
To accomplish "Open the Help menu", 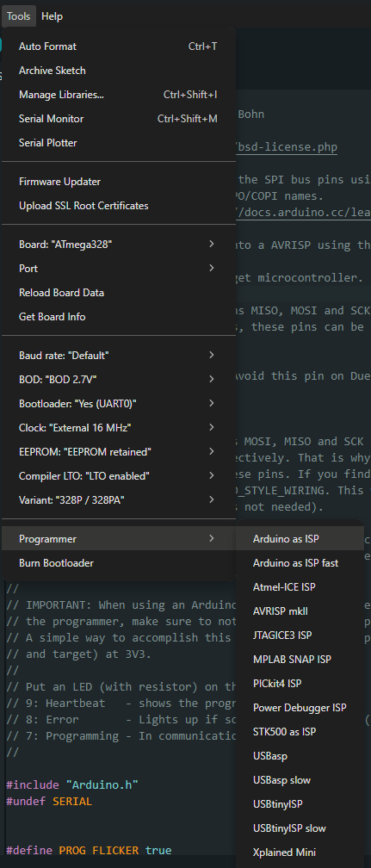I will pyautogui.click(x=52, y=16).
